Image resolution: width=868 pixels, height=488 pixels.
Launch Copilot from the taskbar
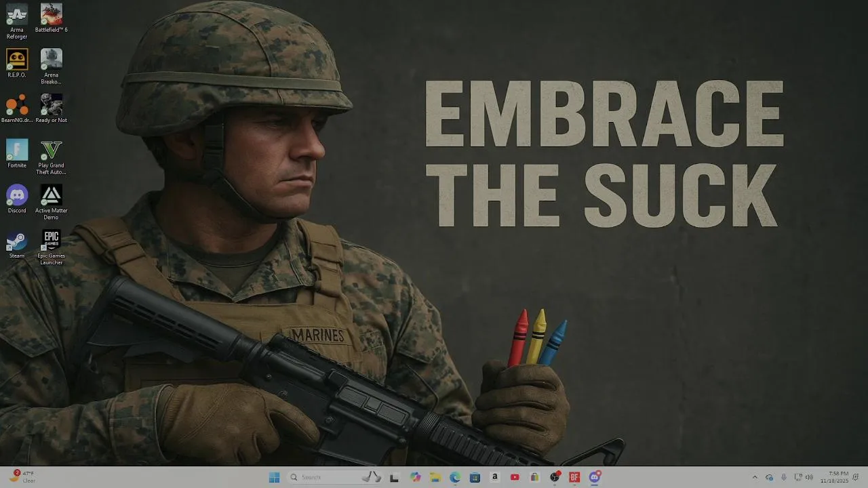click(416, 477)
